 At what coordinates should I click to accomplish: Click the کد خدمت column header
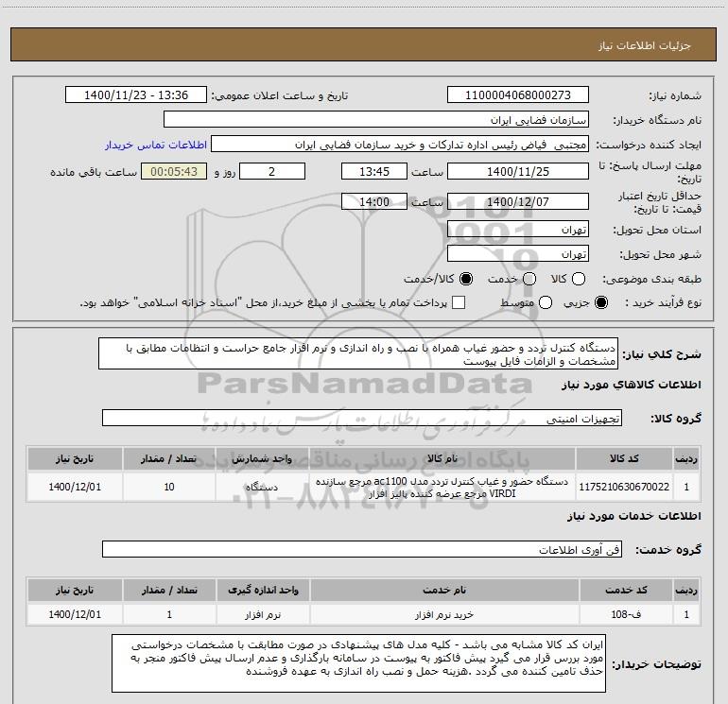click(626, 590)
